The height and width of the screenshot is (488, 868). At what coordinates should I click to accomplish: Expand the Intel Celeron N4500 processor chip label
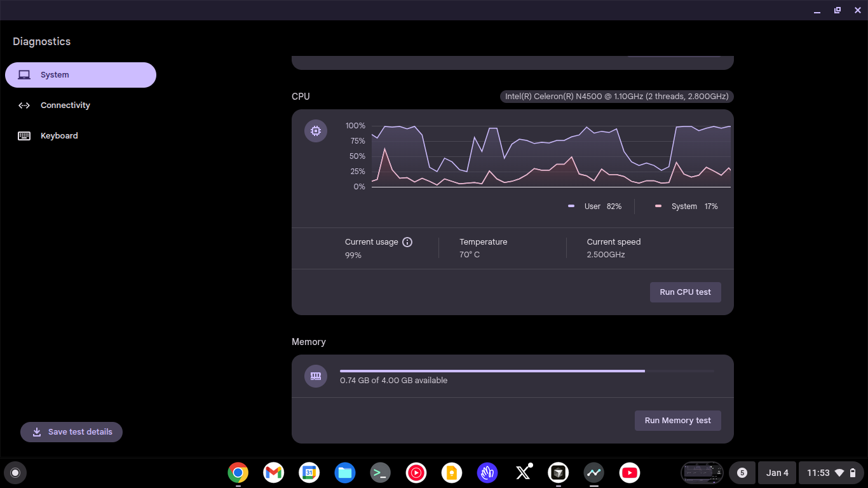[x=616, y=96]
